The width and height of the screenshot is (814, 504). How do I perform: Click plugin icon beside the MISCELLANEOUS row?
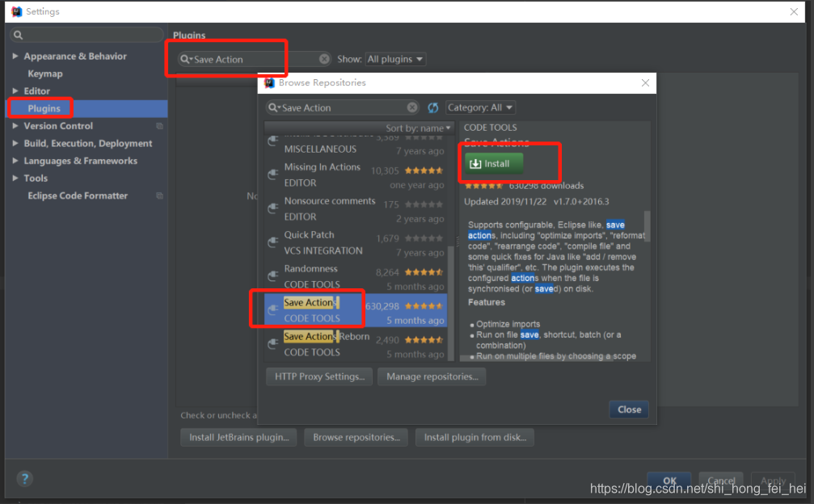coord(273,141)
